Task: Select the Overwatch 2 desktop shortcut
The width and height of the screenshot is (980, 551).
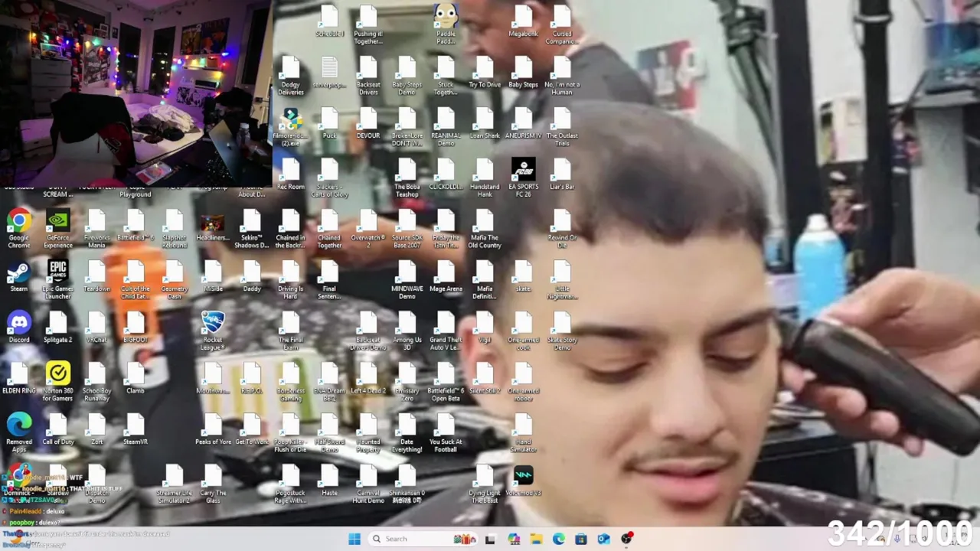Action: click(x=368, y=230)
